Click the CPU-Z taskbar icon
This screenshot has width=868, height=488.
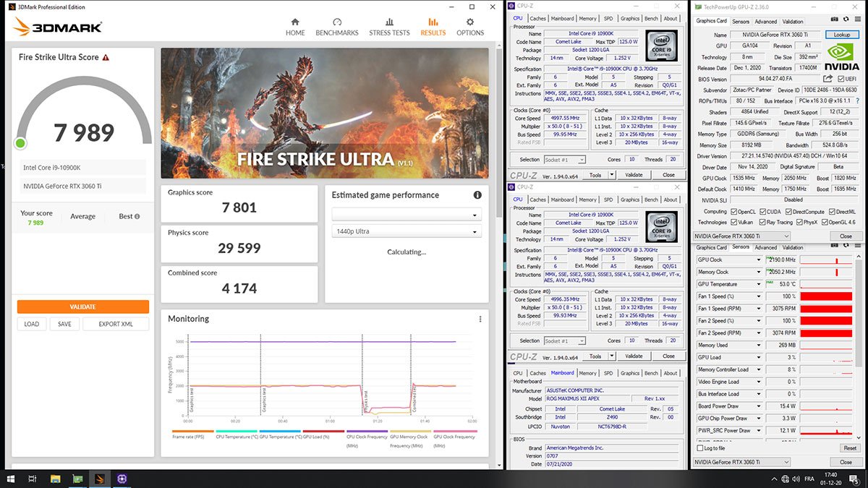coord(122,479)
